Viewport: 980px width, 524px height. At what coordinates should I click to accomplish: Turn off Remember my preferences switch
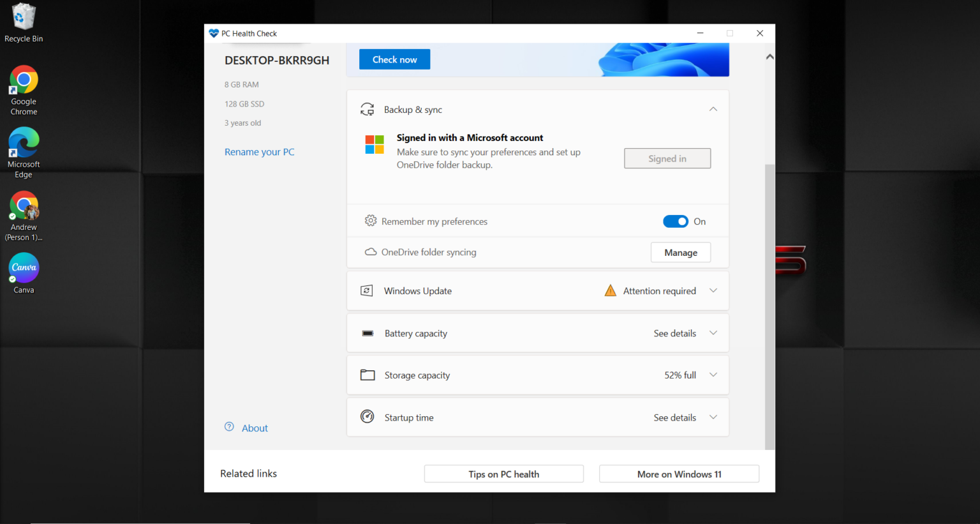pos(676,221)
